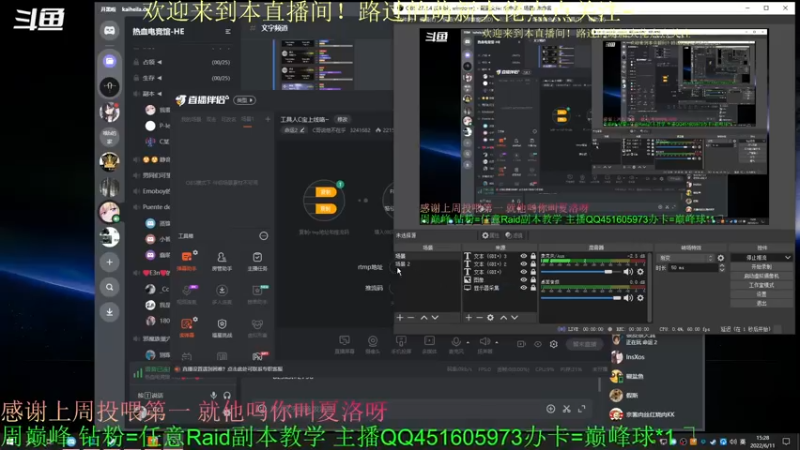
Task: Toggle the eye preview icon in 直播伴侣 bottom bar
Action: pyautogui.click(x=537, y=344)
